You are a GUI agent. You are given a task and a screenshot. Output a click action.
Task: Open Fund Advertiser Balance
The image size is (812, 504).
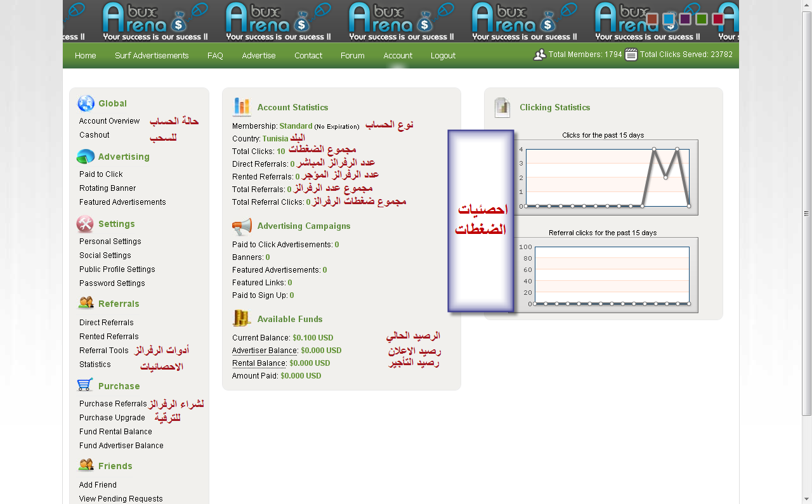click(x=121, y=446)
